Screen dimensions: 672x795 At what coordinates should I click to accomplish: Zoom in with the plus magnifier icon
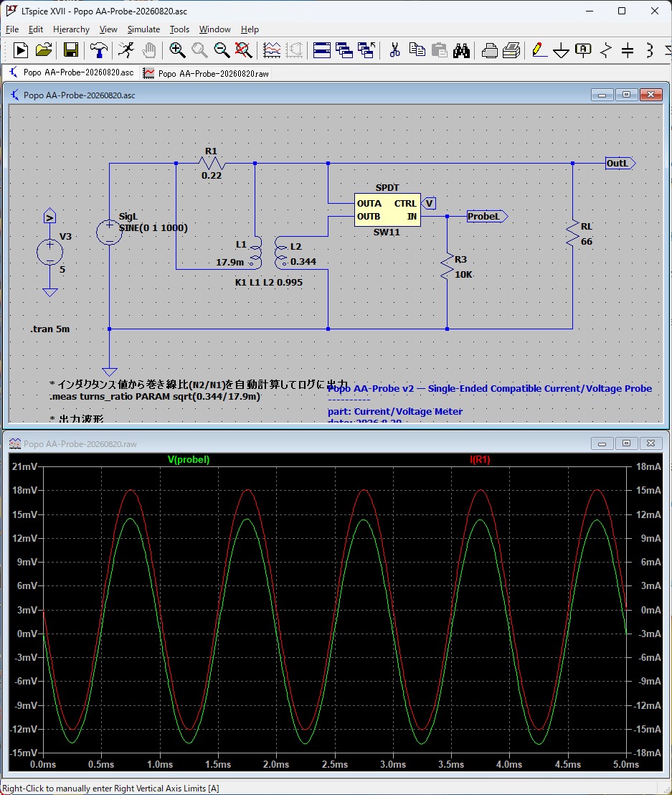click(177, 50)
